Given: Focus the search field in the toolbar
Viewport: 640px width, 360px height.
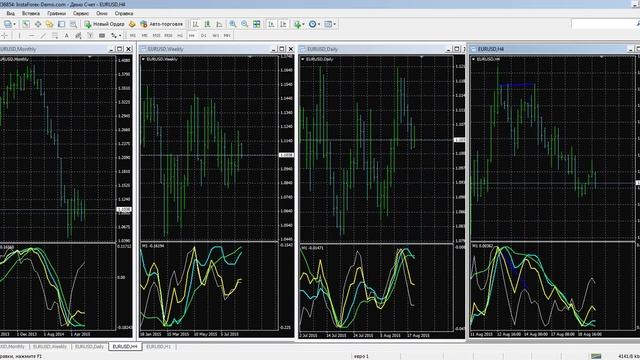Looking at the screenshot, I should (605, 24).
